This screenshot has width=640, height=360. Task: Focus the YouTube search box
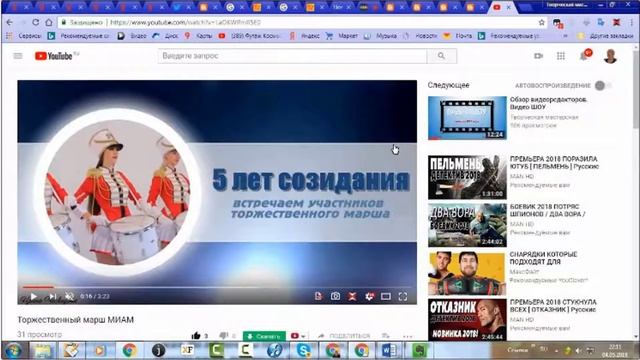point(292,56)
